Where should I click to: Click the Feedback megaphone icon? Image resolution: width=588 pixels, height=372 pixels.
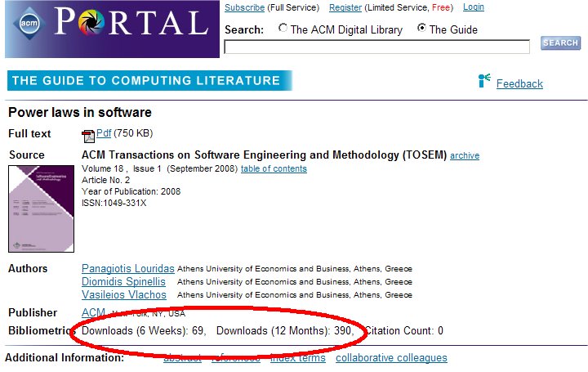[484, 80]
